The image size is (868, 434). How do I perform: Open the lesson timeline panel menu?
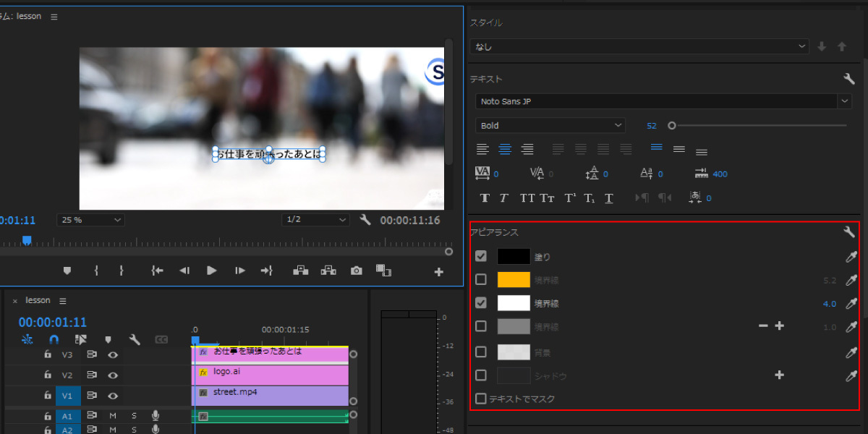coord(62,301)
